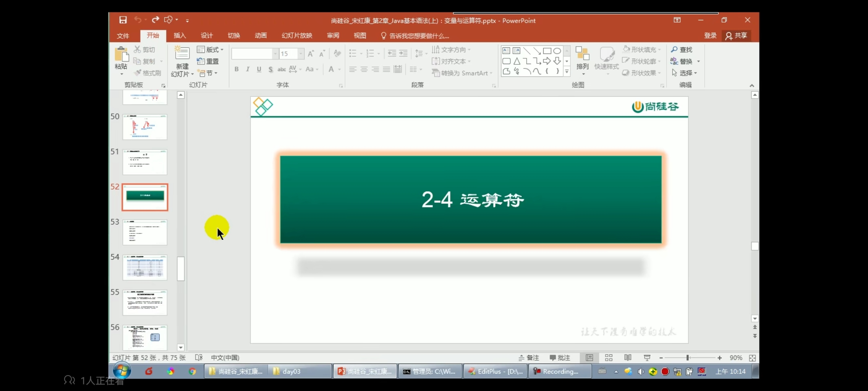This screenshot has height=391, width=868.
Task: Switch to the Animations (动画) tab
Action: point(261,35)
